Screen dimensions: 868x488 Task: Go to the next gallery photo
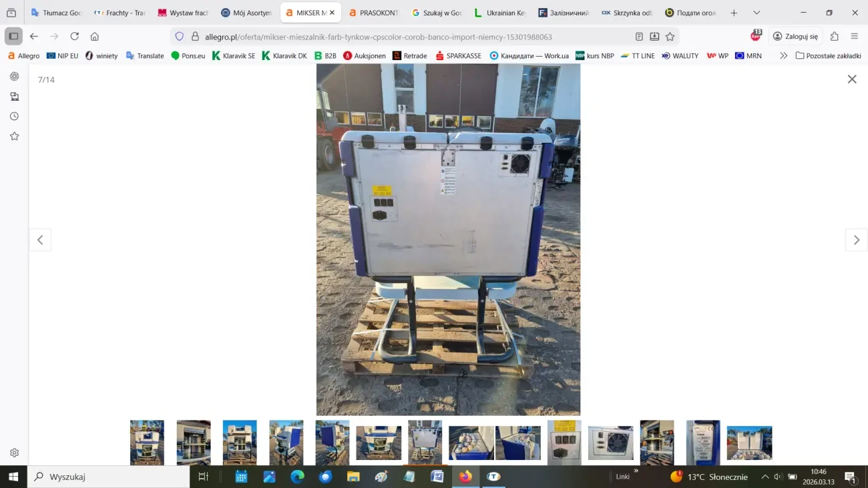pyautogui.click(x=856, y=240)
